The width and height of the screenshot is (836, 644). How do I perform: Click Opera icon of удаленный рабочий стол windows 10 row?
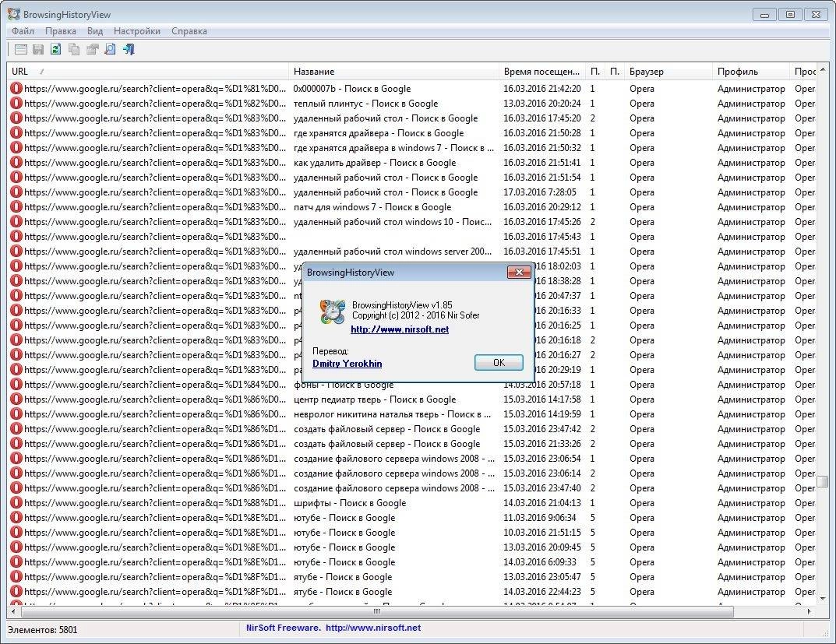[x=16, y=222]
